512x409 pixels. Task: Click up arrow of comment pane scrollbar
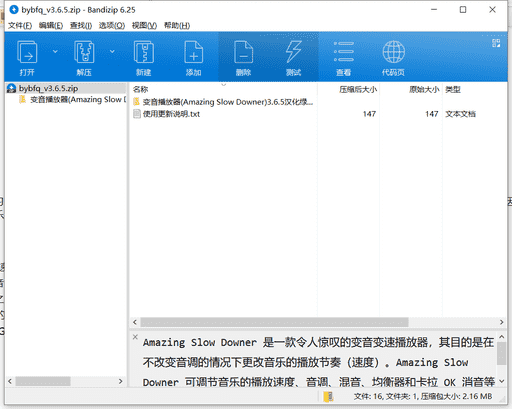click(501, 337)
